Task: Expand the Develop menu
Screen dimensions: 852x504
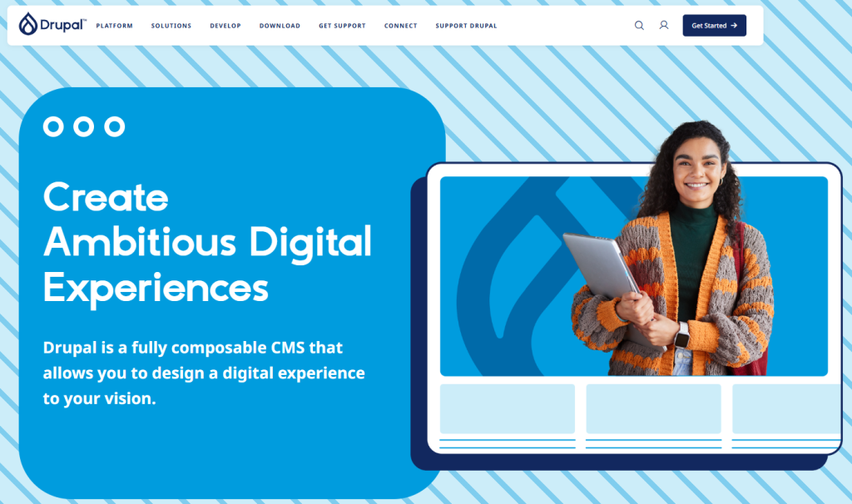Action: coord(225,26)
